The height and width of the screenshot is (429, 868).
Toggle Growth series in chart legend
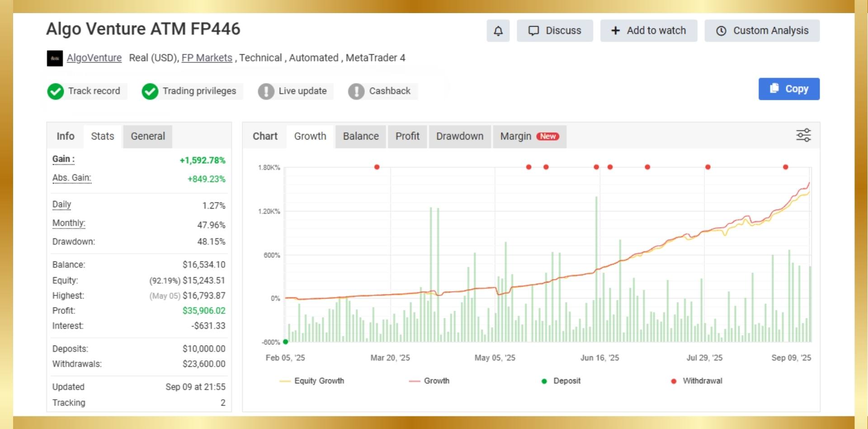click(x=429, y=381)
